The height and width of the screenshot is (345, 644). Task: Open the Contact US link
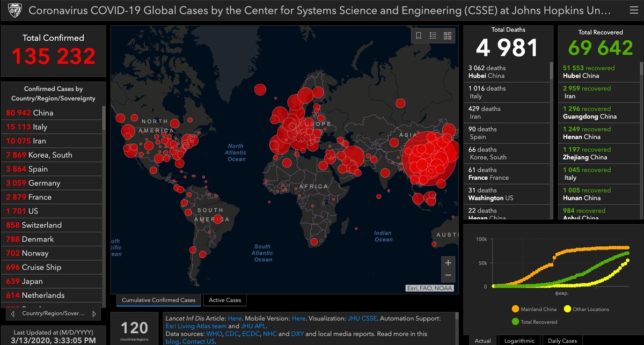pos(198,341)
